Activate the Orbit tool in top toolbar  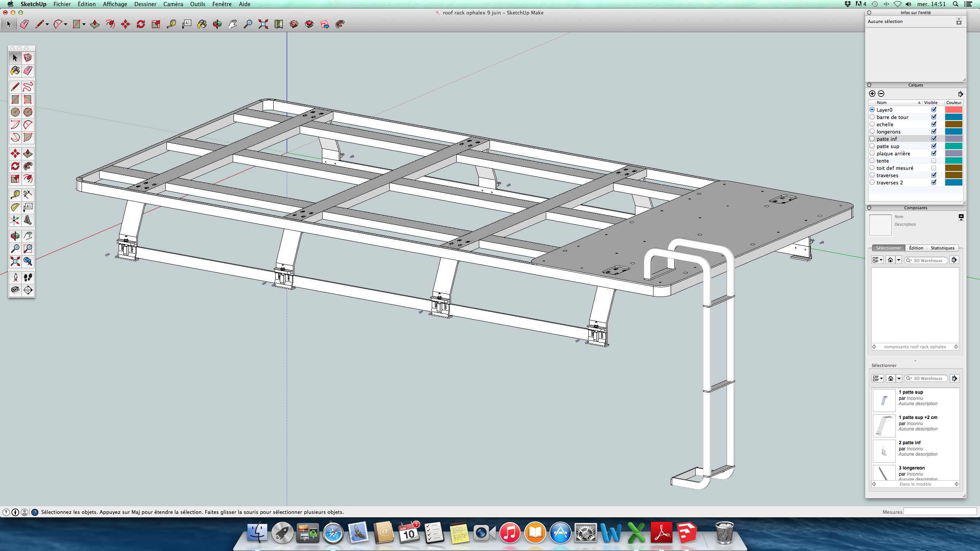(217, 24)
